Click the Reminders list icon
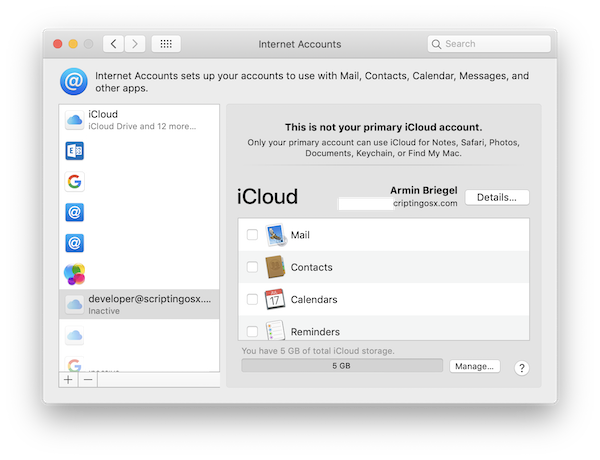This screenshot has height=460, width=600. (x=275, y=330)
